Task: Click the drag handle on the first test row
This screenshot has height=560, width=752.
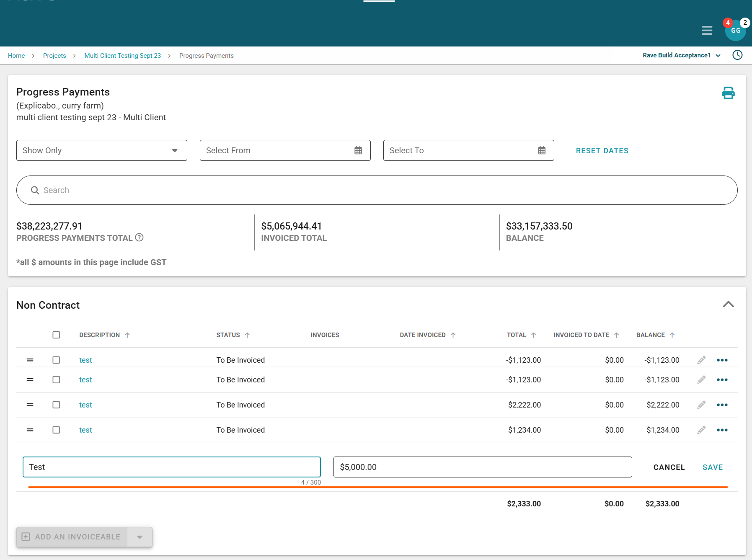Action: (30, 360)
